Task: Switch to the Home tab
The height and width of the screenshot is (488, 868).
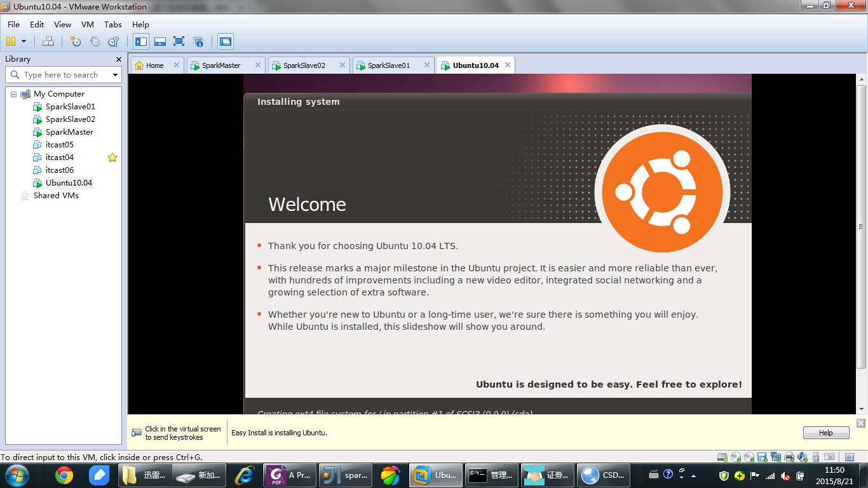Action: 154,65
